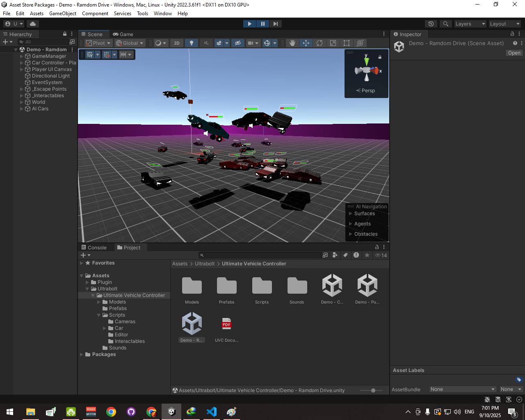Open the Window menu
Viewport: 525px width, 420px height.
[x=163, y=14]
